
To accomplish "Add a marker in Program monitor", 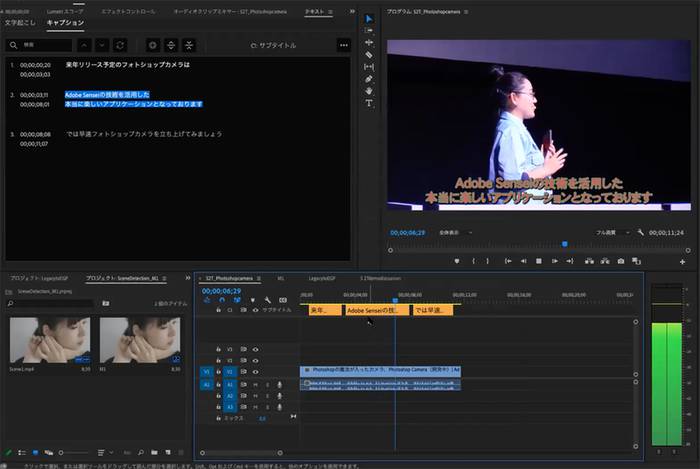I will click(457, 261).
